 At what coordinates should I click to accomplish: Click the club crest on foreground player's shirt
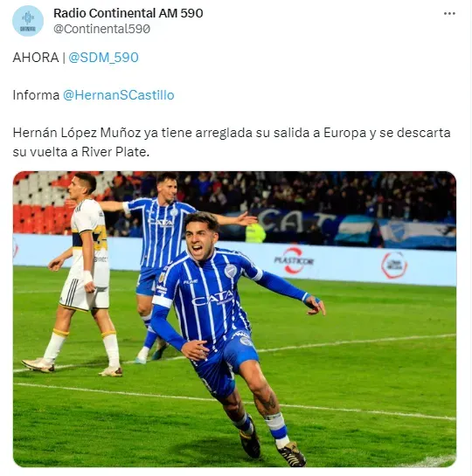pyautogui.click(x=231, y=271)
